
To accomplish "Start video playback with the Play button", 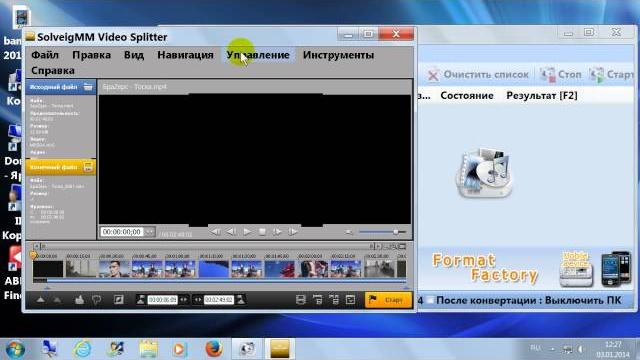I will click(x=247, y=231).
